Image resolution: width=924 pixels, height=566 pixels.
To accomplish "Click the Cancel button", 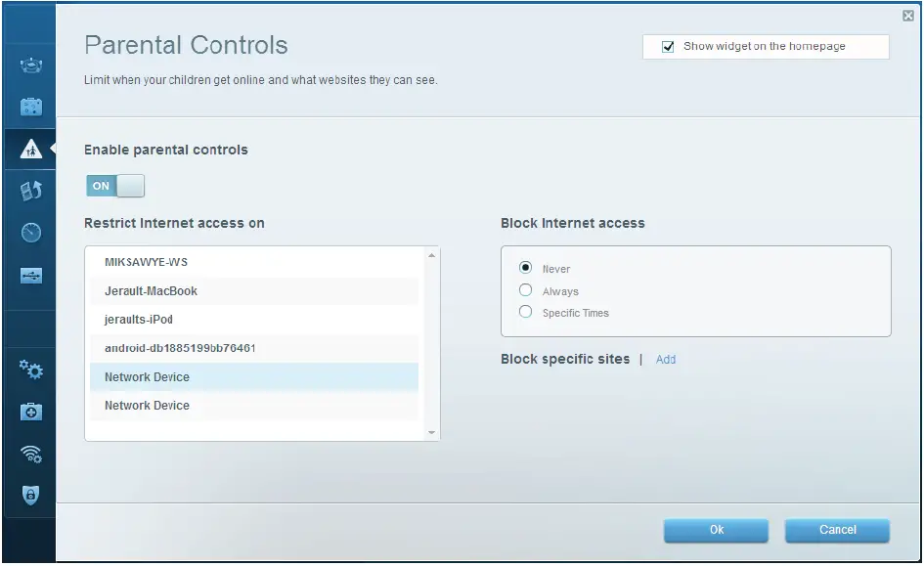I will (x=837, y=530).
